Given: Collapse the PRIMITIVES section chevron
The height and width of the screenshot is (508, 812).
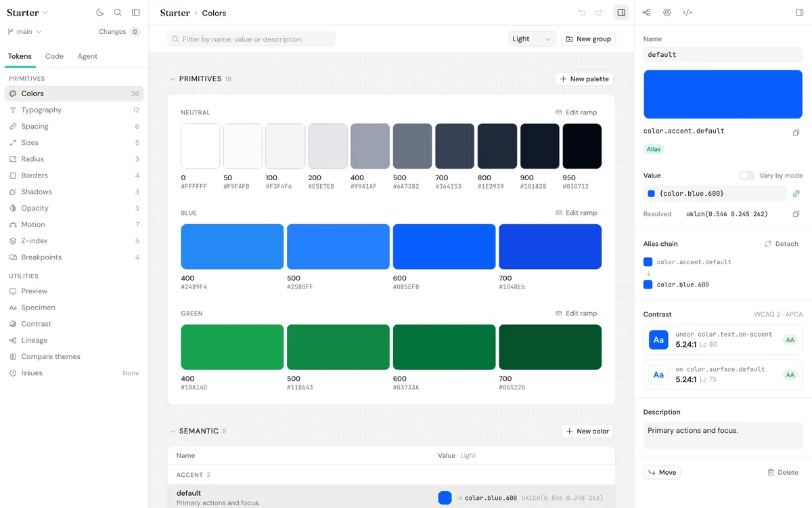Looking at the screenshot, I should [173, 79].
